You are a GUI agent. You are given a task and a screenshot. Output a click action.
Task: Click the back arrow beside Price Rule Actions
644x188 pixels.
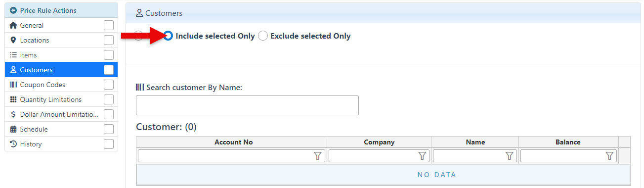13,10
